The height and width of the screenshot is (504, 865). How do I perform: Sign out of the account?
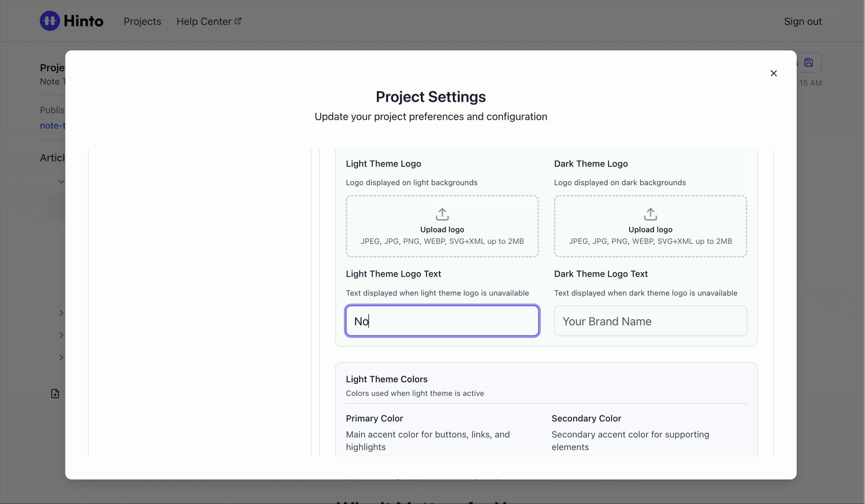coord(803,21)
